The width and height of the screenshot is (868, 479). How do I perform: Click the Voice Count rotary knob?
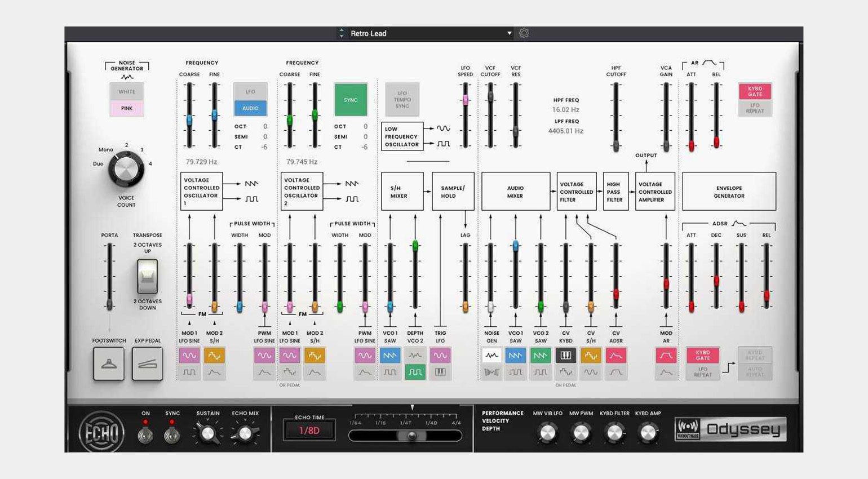125,168
